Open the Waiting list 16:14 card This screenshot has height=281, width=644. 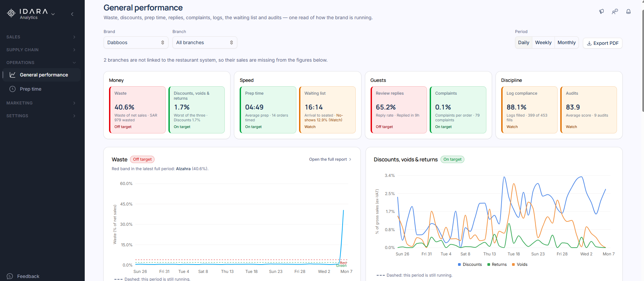pos(327,110)
